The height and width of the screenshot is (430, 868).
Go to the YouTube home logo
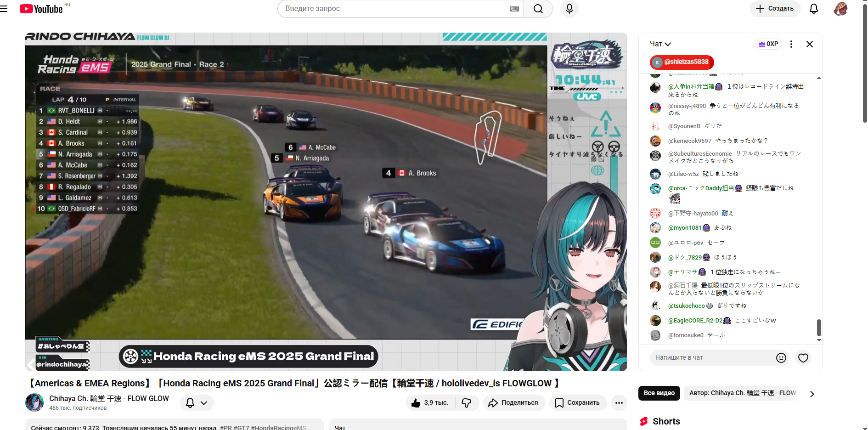41,9
